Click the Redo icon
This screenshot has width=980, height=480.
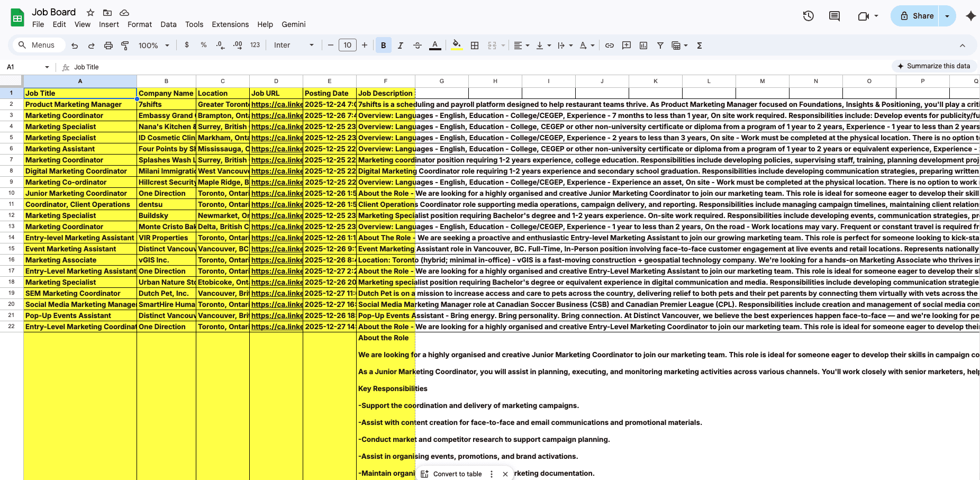(92, 46)
